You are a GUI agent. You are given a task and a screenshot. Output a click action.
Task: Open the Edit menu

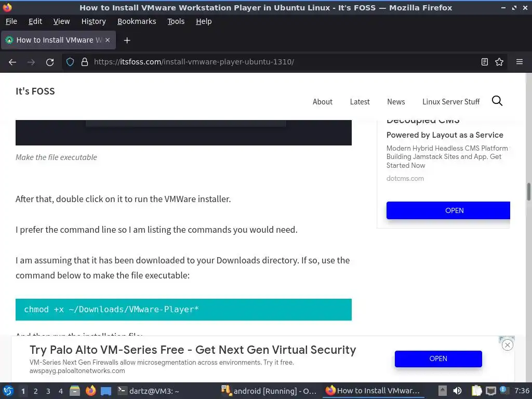pos(35,21)
